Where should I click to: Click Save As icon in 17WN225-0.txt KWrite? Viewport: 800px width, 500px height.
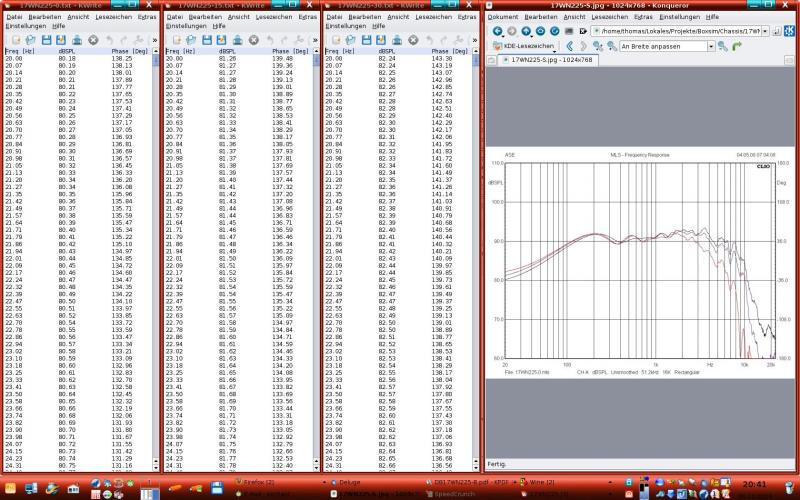[61, 40]
